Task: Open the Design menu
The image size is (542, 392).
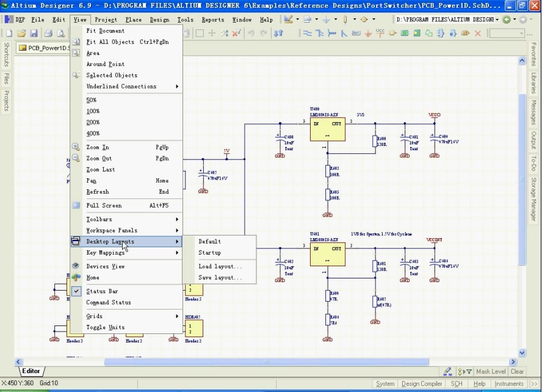Action: coord(160,20)
